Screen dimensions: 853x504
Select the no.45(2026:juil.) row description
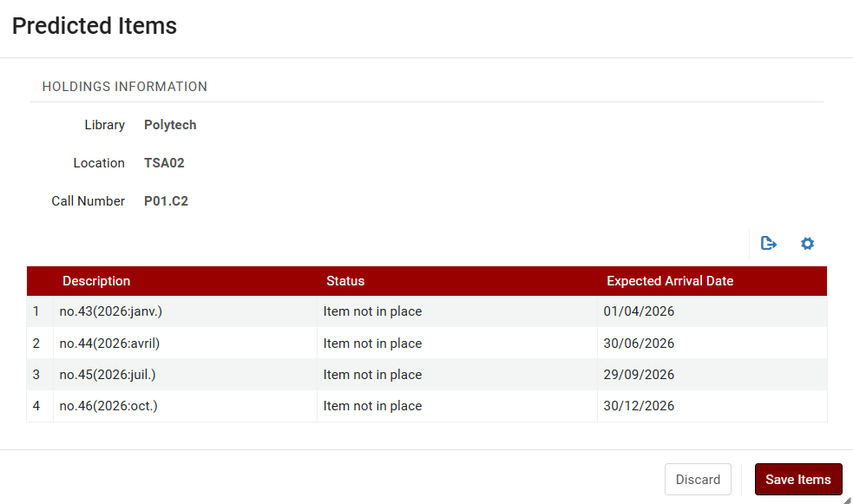click(x=108, y=375)
